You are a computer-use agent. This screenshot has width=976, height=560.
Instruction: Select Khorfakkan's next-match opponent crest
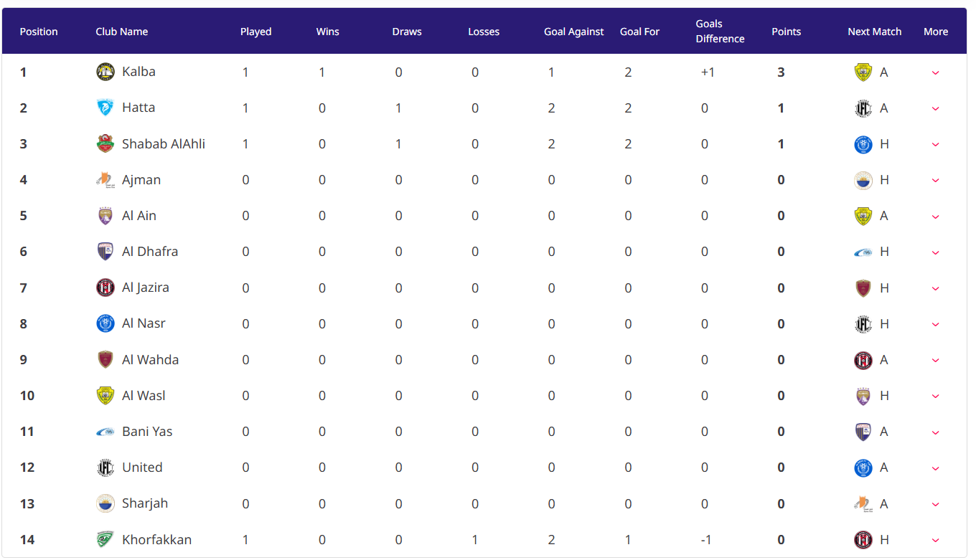coord(863,540)
